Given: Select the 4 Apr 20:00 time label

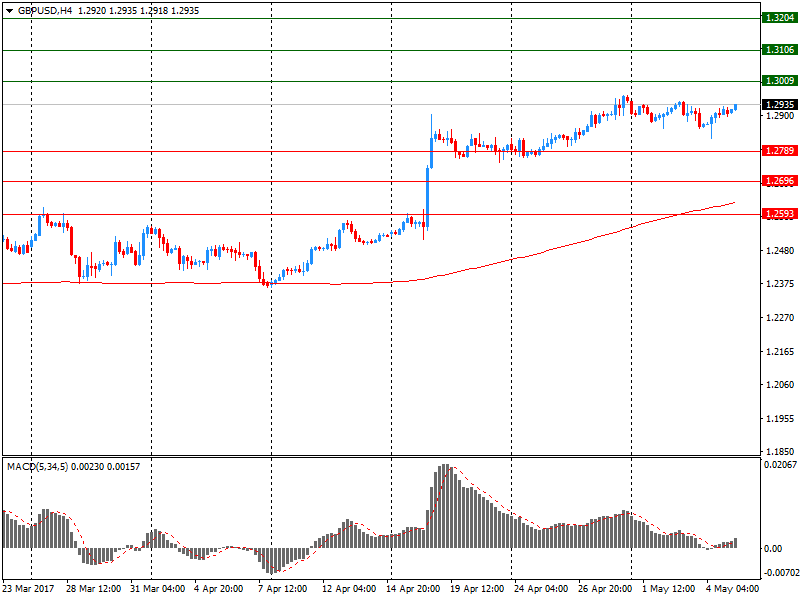Looking at the screenshot, I should pos(219,589).
